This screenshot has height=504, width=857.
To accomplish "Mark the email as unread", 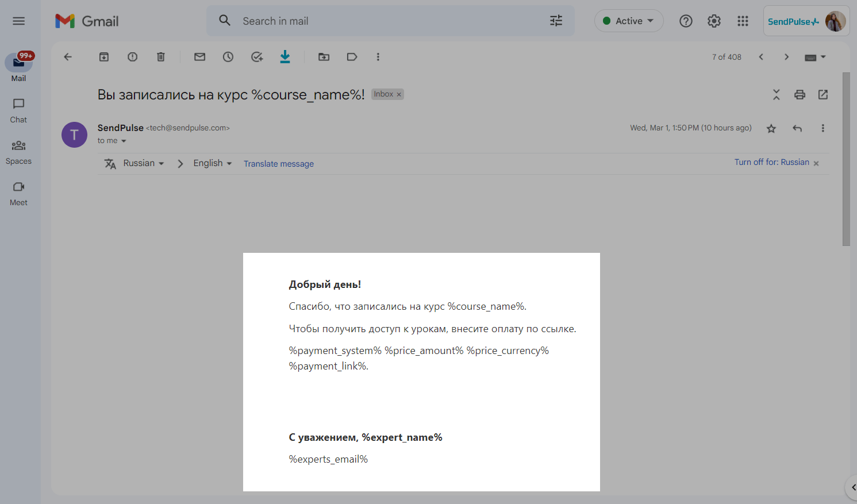I will coord(199,57).
